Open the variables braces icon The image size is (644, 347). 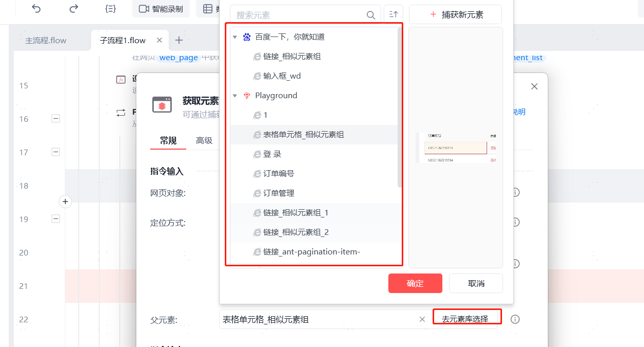pos(111,9)
